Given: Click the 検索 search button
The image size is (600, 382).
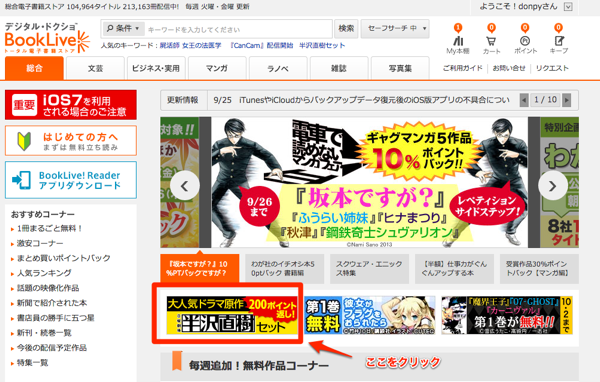Looking at the screenshot, I should [x=346, y=29].
